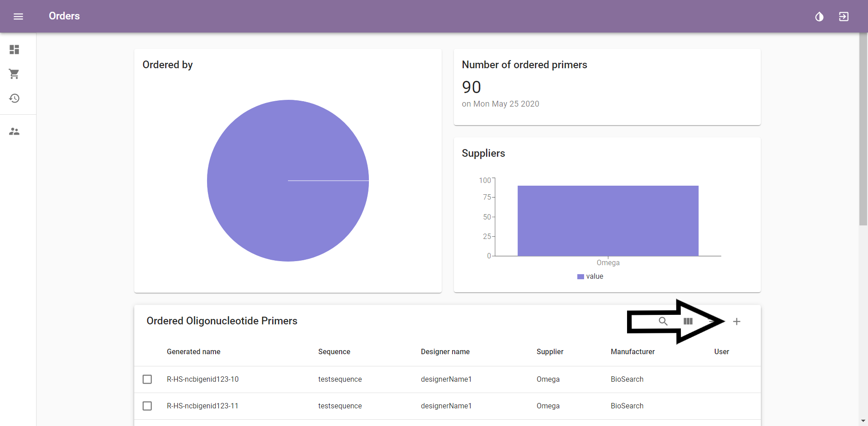Click the plus icon to add primer
868x426 pixels.
(736, 321)
